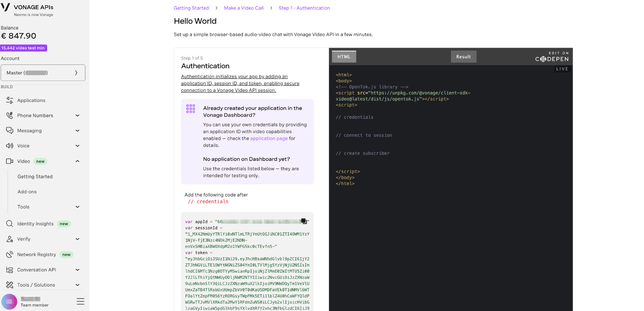
Task: Click the Messaging chat bubble icon
Action: pos(10,130)
